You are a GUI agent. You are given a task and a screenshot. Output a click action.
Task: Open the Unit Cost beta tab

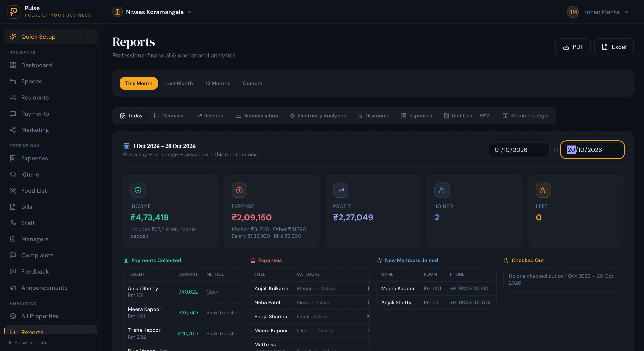click(467, 116)
